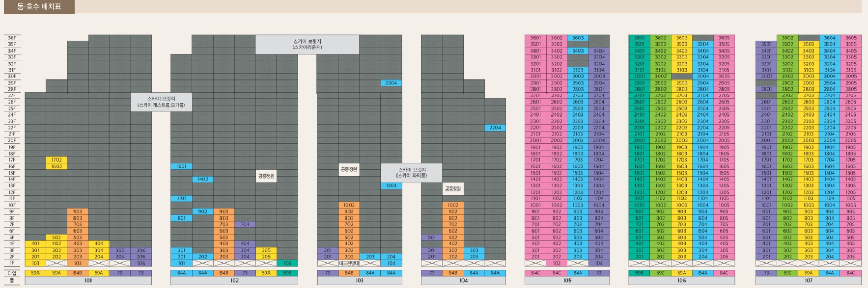Select unit 3002 in building 106
The image size is (868, 288).
[661, 76]
